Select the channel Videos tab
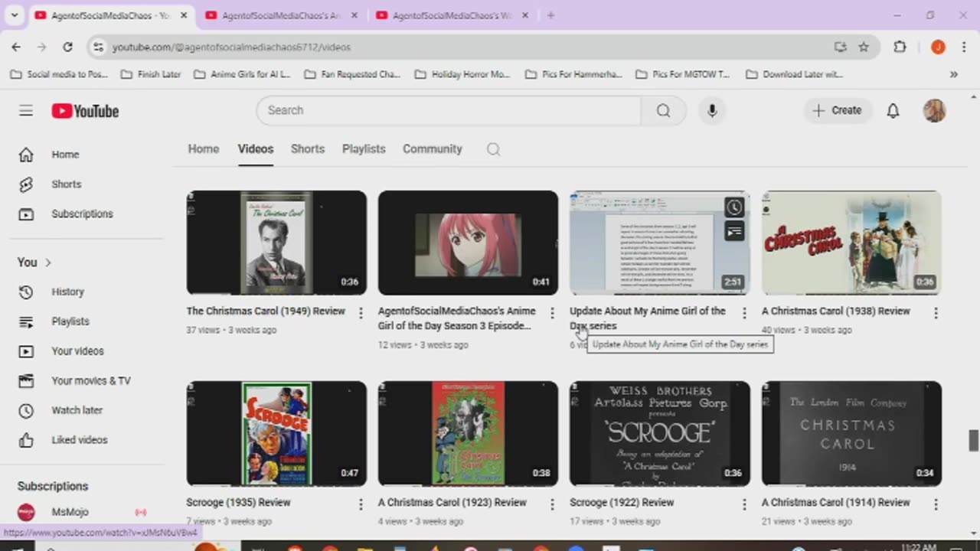The height and width of the screenshot is (551, 980). tap(256, 149)
